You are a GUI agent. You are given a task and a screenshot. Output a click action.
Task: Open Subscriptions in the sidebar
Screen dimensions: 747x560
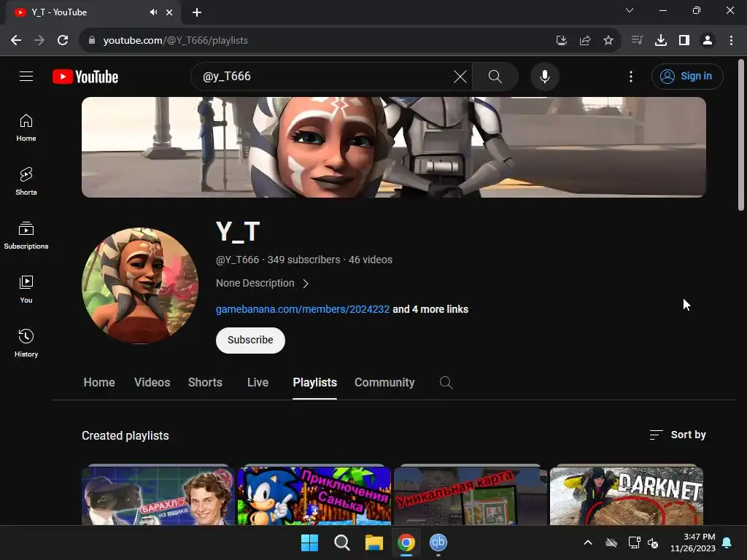click(26, 236)
